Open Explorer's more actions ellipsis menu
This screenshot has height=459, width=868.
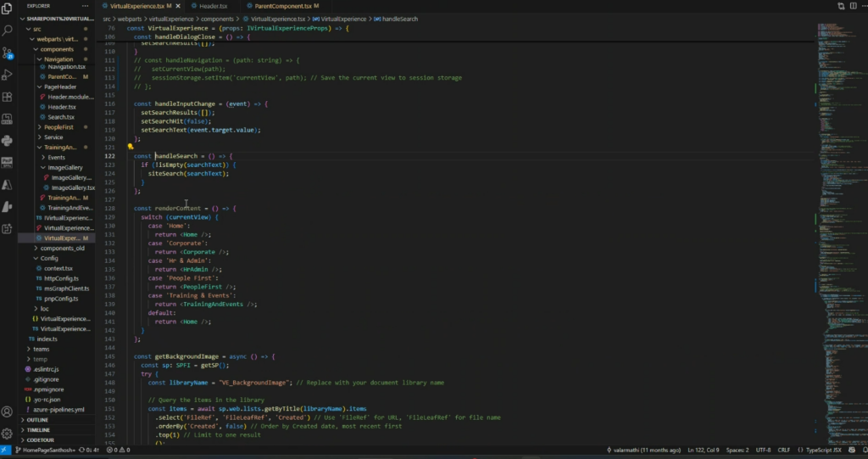[x=85, y=6]
